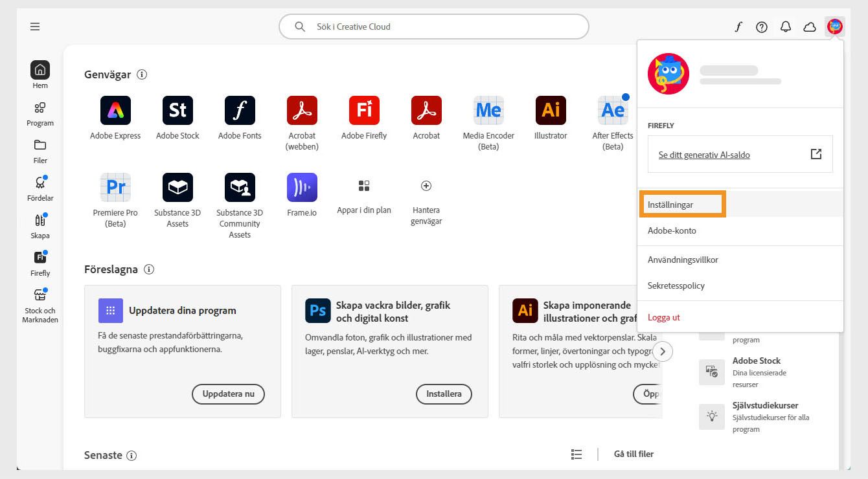Open fonts icon in top bar
Screen dimensions: 868x479
pyautogui.click(x=738, y=27)
